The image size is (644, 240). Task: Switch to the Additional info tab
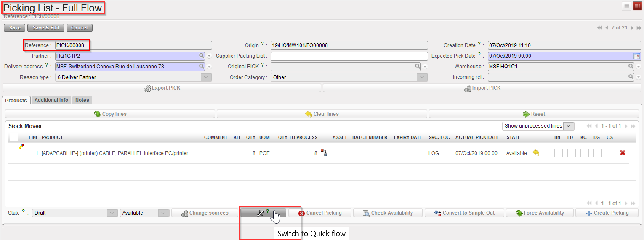51,100
